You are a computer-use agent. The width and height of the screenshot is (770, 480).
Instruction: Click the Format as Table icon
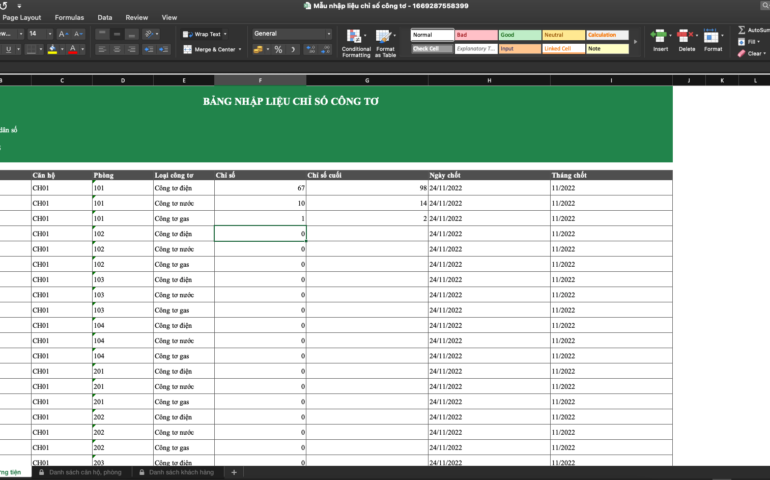pos(385,37)
